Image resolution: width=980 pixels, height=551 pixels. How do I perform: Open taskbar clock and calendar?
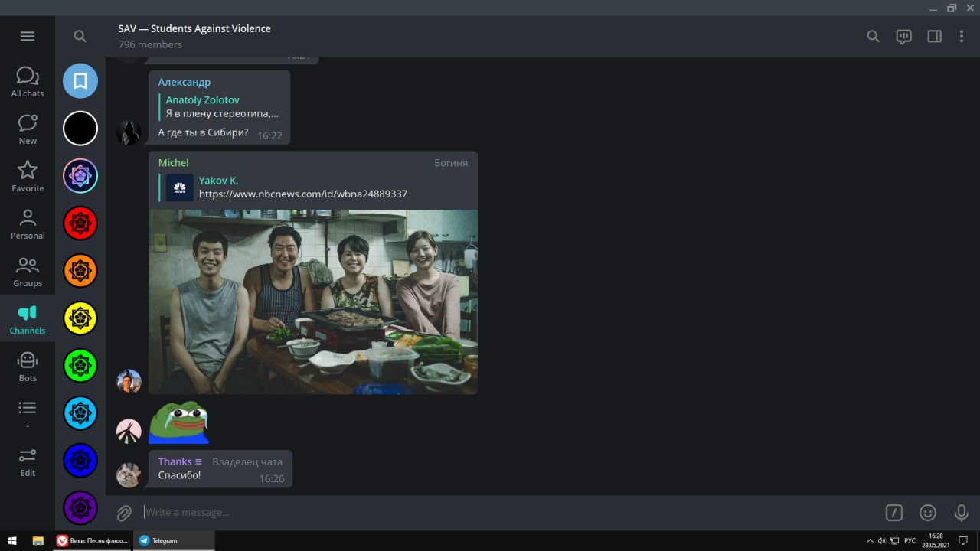point(935,540)
